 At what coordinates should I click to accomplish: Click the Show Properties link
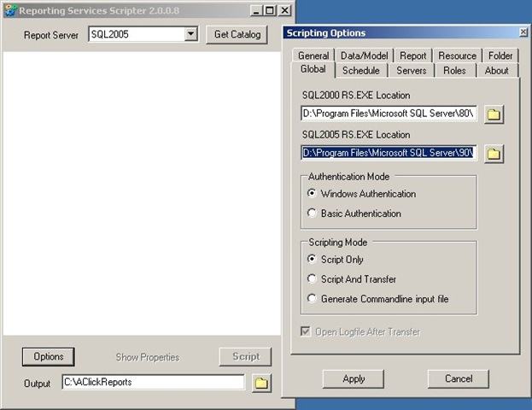point(148,357)
